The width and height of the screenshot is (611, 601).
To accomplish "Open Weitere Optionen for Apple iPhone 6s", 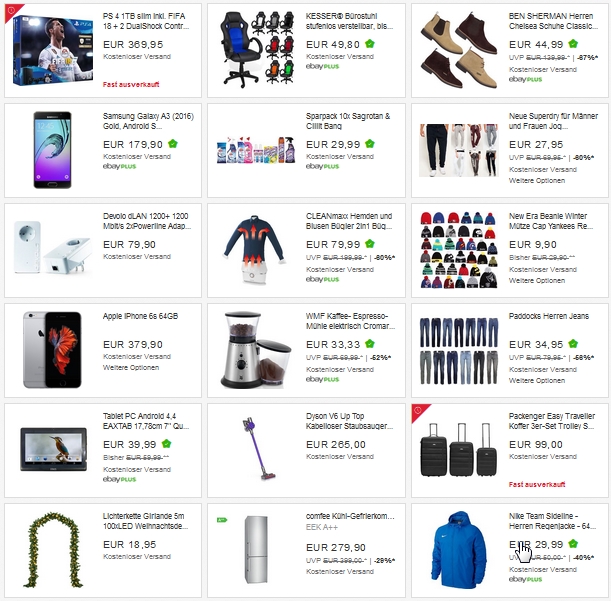I will [131, 368].
